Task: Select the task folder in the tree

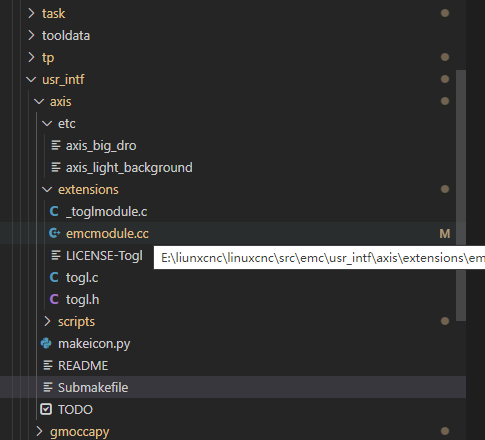Action: 233,13
